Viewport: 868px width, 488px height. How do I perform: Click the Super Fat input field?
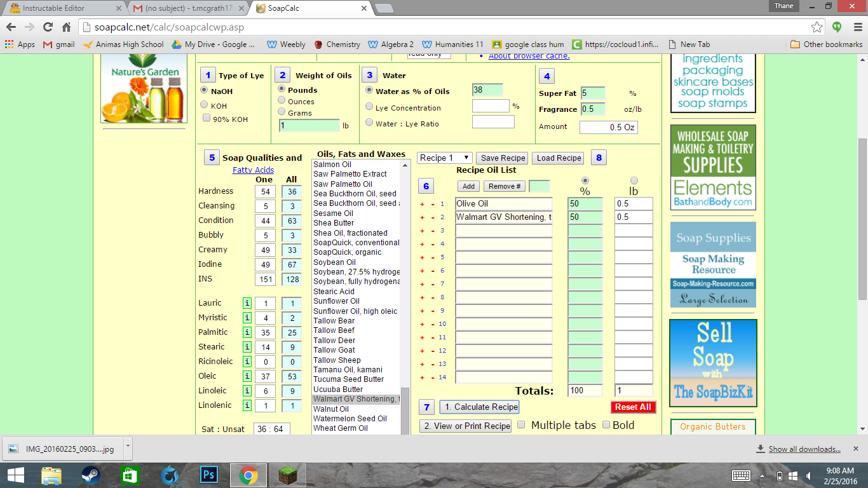pos(592,93)
